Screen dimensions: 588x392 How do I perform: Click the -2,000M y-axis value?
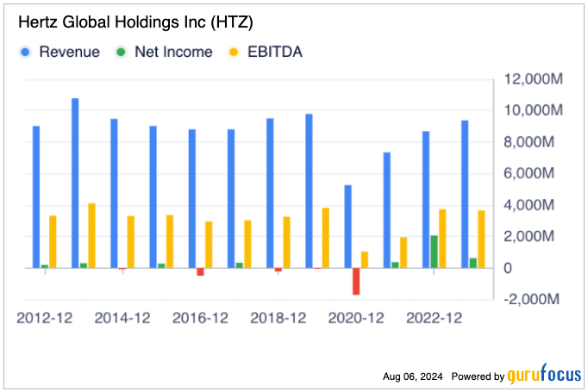tap(531, 299)
